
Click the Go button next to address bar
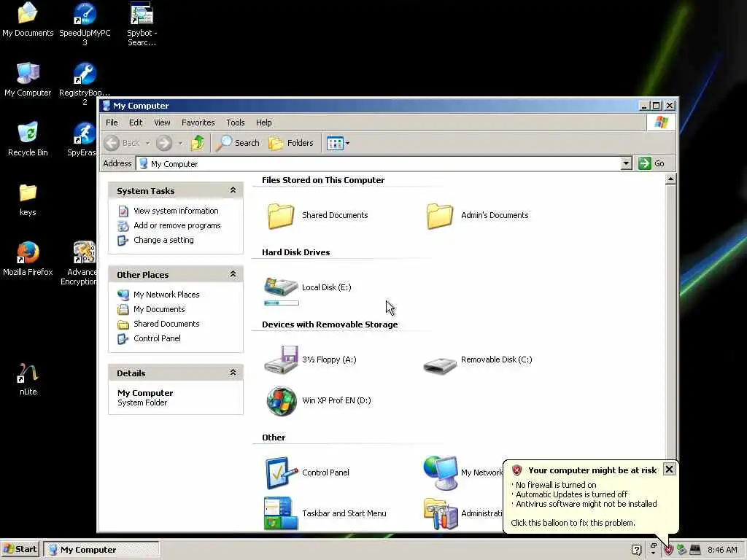651,163
